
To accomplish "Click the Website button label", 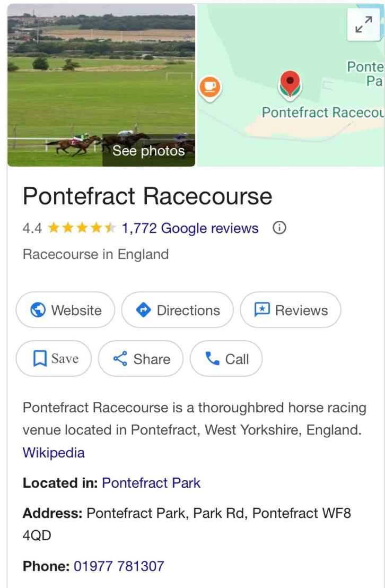I will [76, 310].
